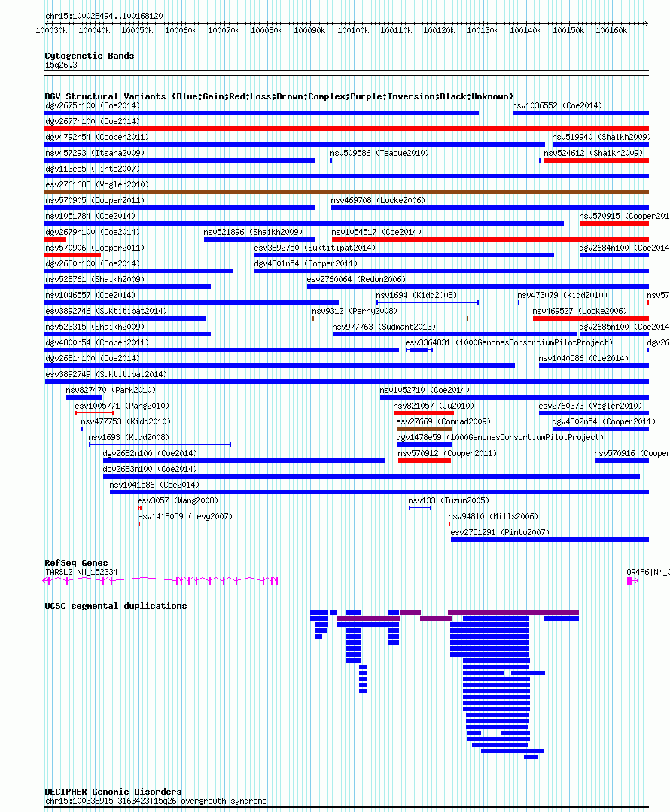
Task: Select variant dgv4801n54 (Cooper2011)
Action: 306,263
